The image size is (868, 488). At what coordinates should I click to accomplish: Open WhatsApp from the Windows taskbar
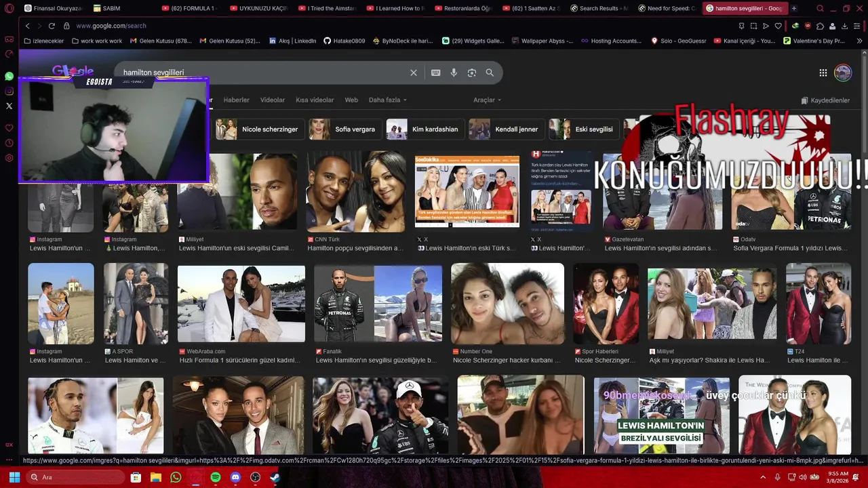coord(176,477)
